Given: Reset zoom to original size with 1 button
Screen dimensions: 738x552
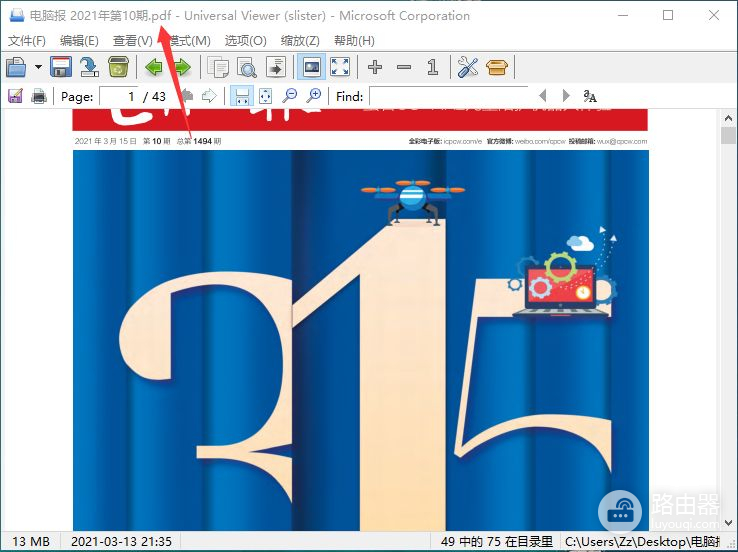Looking at the screenshot, I should pos(432,67).
